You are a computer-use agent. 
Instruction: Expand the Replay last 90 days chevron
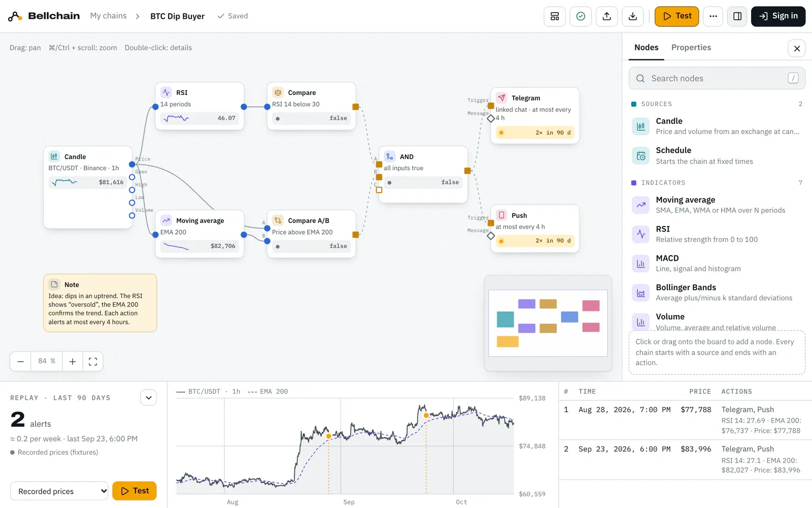(149, 398)
